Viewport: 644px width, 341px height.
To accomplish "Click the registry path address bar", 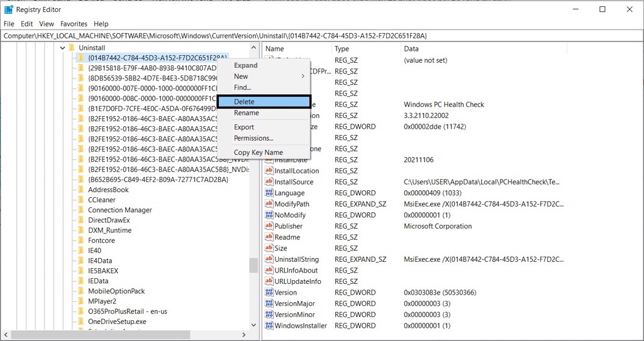I will point(321,36).
